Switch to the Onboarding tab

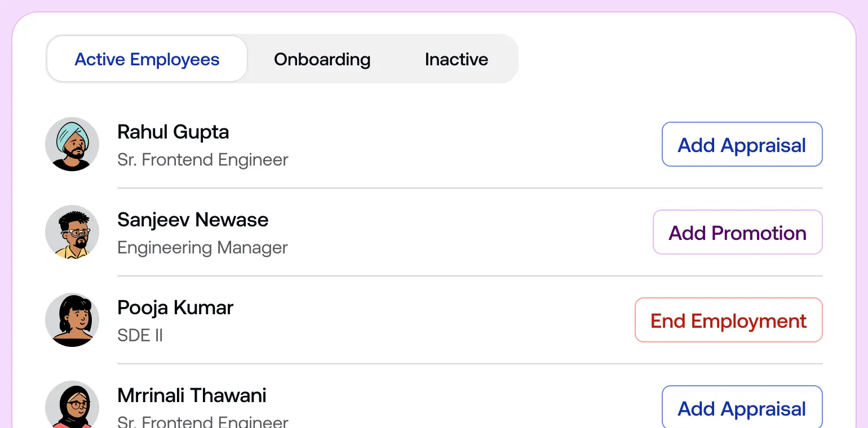(322, 59)
